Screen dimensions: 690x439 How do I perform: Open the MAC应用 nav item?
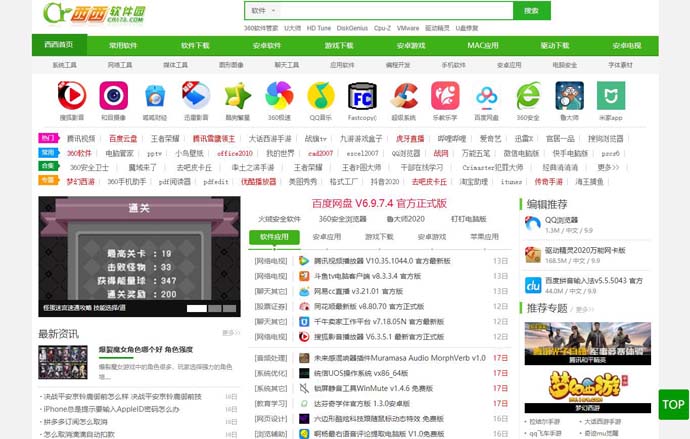tap(483, 45)
